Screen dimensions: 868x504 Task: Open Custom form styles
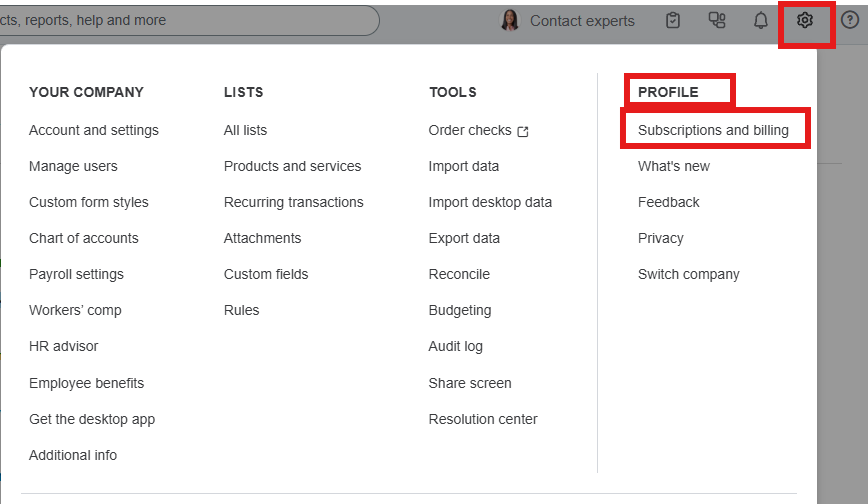coord(89,202)
